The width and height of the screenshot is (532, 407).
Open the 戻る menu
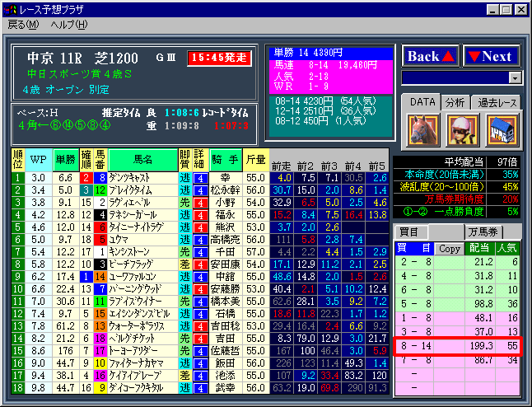(x=23, y=25)
